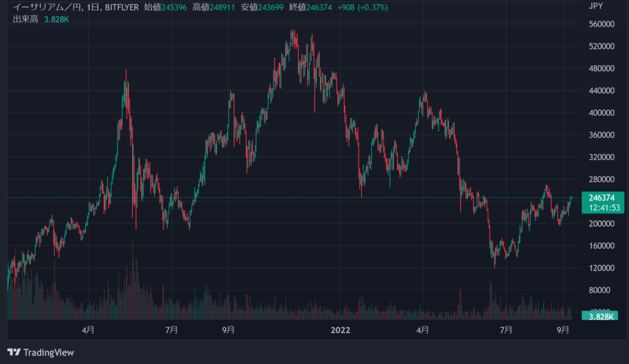Click the 7月 label after 2022
Screen dimensions: 629x364
point(506,330)
